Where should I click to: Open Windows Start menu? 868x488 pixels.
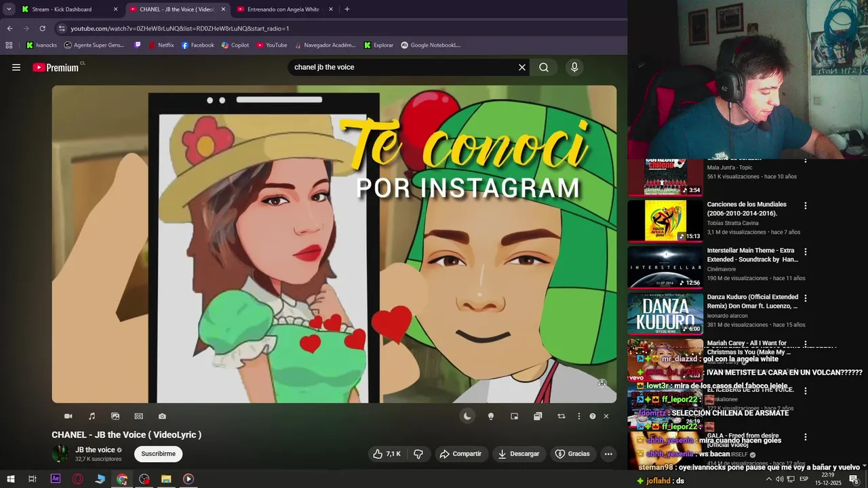10,479
